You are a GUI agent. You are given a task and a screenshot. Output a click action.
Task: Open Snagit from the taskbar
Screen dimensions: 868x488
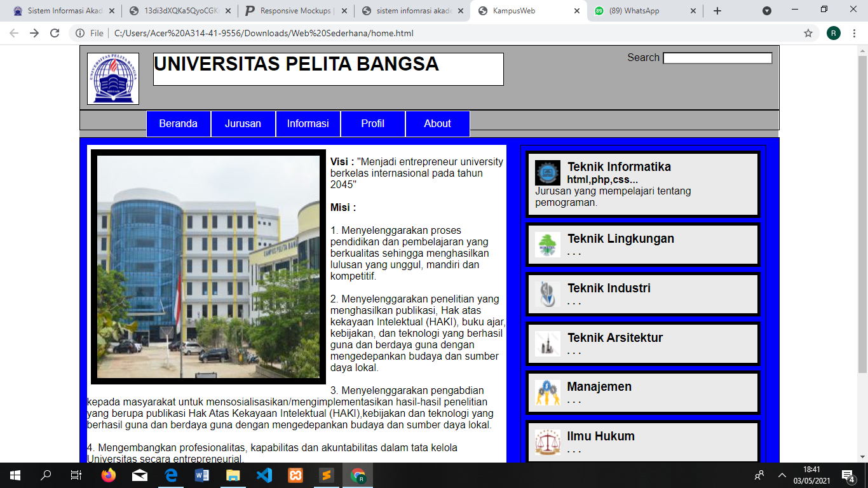click(x=327, y=475)
